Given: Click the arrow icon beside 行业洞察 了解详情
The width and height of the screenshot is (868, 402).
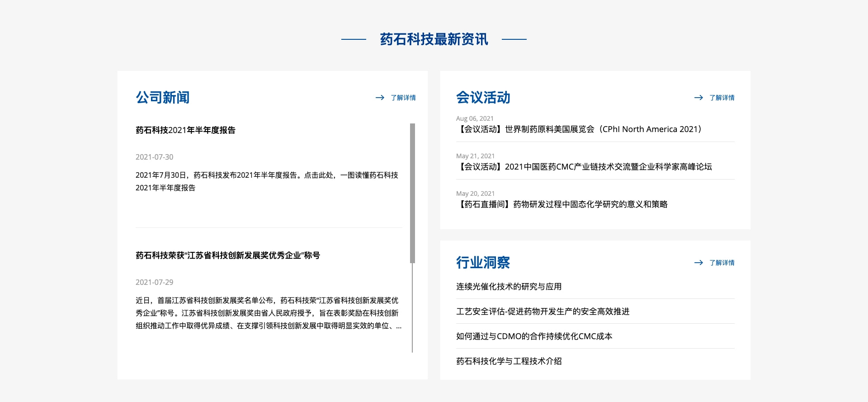Looking at the screenshot, I should 698,263.
